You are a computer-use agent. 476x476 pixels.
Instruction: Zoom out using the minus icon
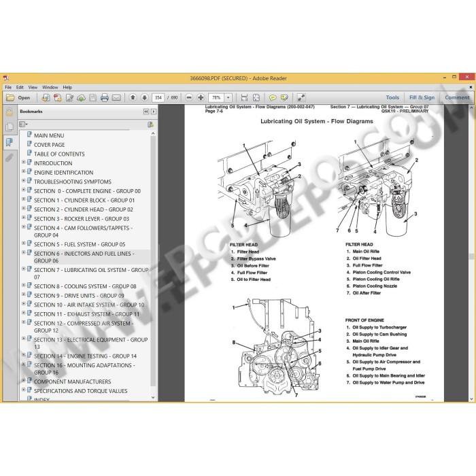(189, 97)
